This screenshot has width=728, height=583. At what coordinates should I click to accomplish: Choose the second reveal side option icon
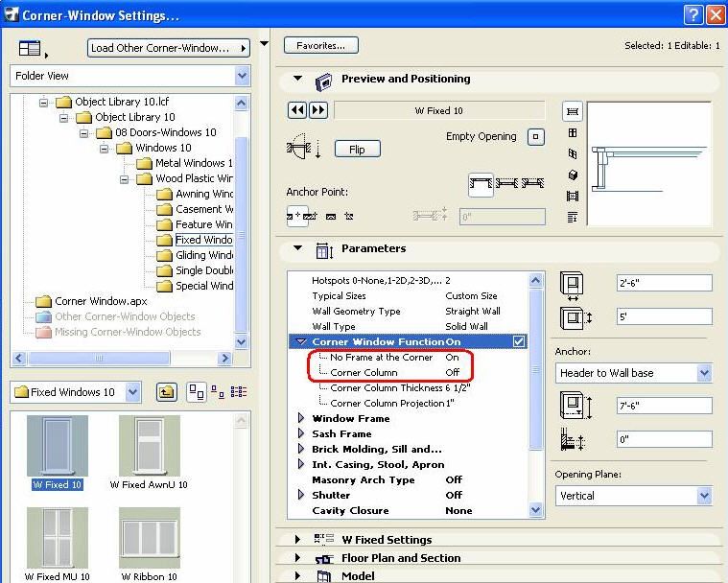506,183
